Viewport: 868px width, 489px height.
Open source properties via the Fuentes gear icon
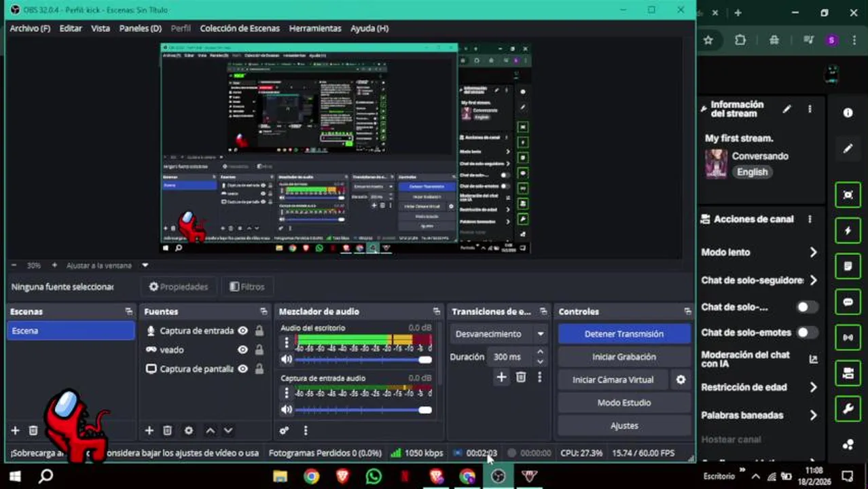pyautogui.click(x=189, y=431)
